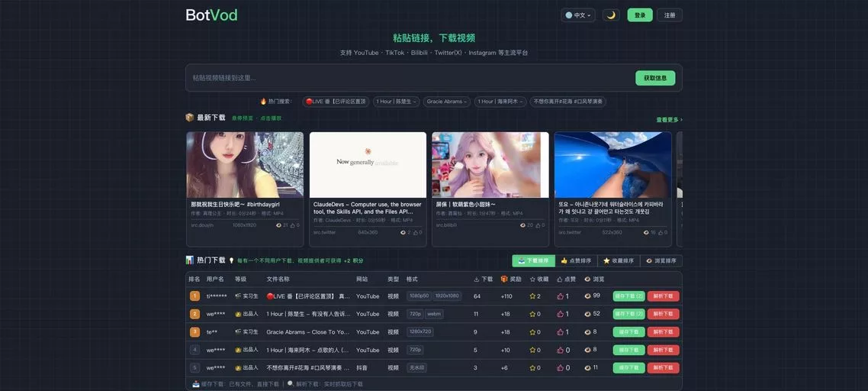Select hot search tag 1 Hour | 海来阿木
Viewport: 868px width, 391px height.
(x=500, y=102)
